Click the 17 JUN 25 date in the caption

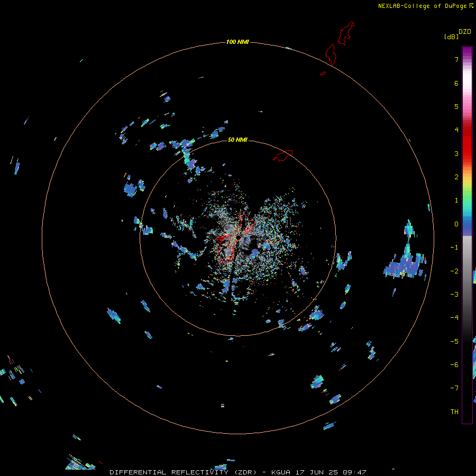pyautogui.click(x=317, y=472)
